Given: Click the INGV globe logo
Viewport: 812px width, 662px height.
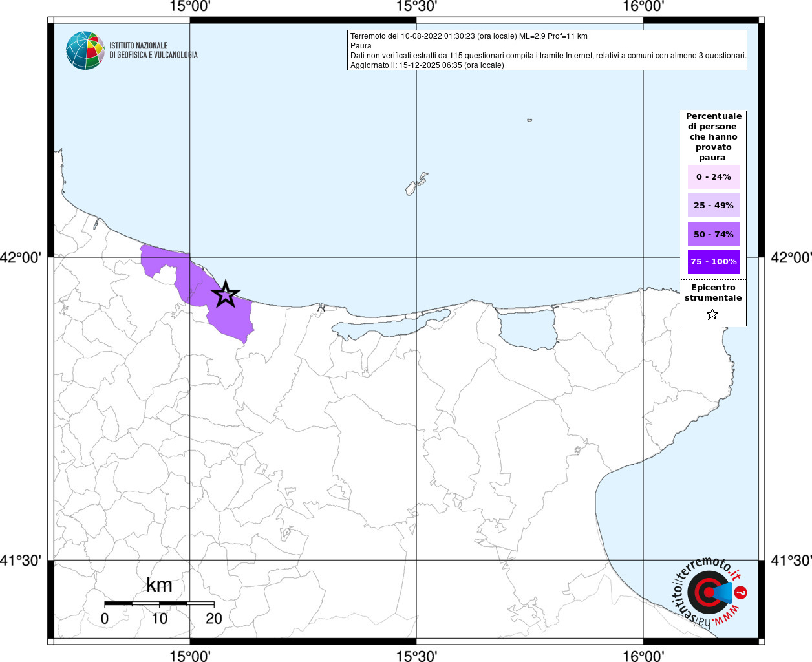Looking at the screenshot, I should pyautogui.click(x=85, y=50).
